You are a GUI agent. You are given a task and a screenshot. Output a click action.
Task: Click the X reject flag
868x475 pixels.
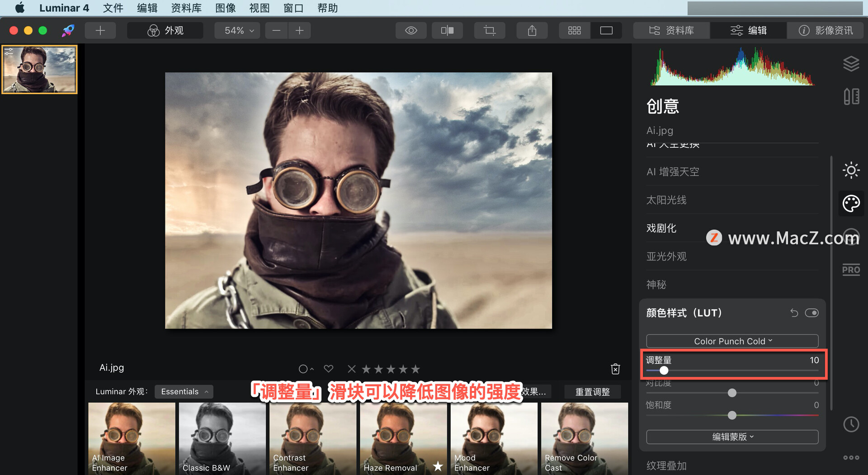351,369
